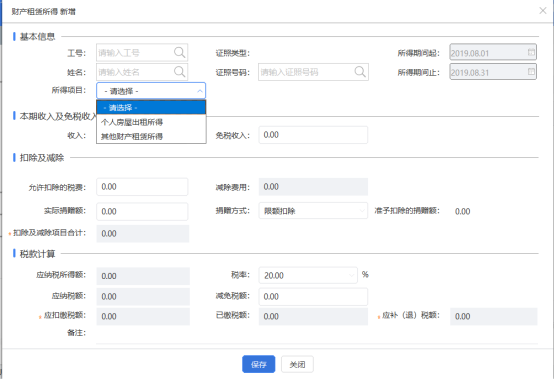This screenshot has width=555, height=379.
Task: Open the 捐赠方式 dropdown
Action: 313,211
